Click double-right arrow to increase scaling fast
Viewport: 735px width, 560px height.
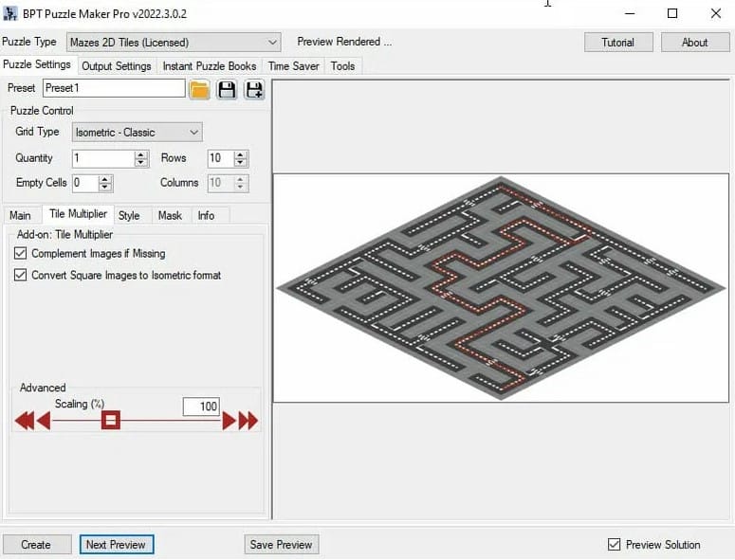248,421
